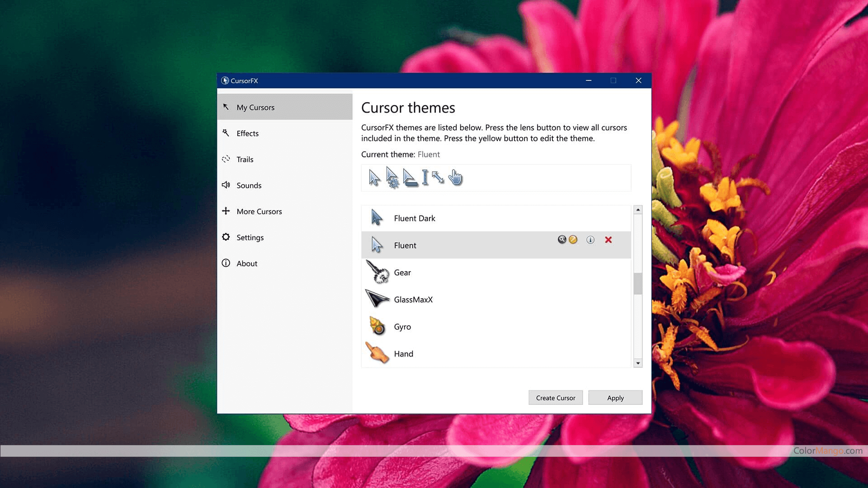The image size is (868, 488).
Task: Click the Fluent cursor thumbnail
Action: pyautogui.click(x=377, y=244)
